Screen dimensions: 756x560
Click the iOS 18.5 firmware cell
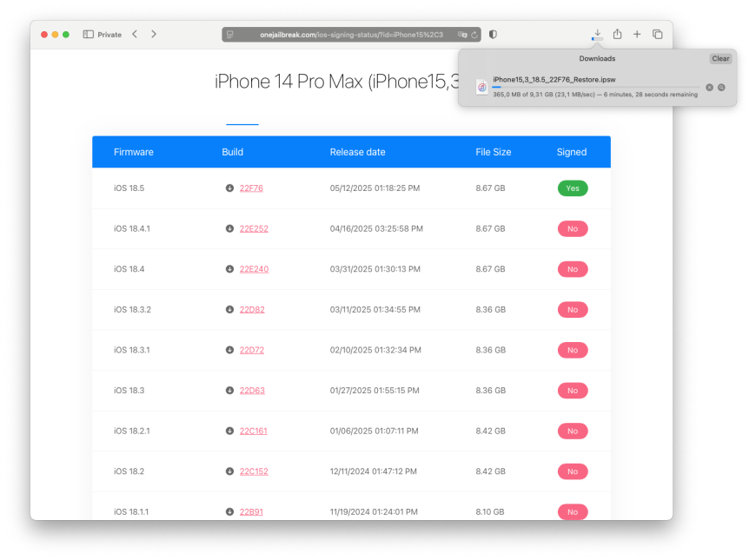click(129, 188)
